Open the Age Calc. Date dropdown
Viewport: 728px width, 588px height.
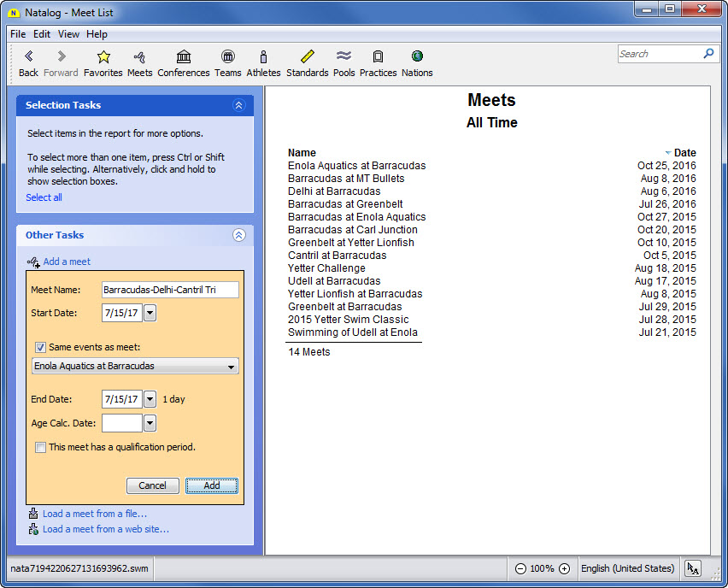pyautogui.click(x=150, y=423)
